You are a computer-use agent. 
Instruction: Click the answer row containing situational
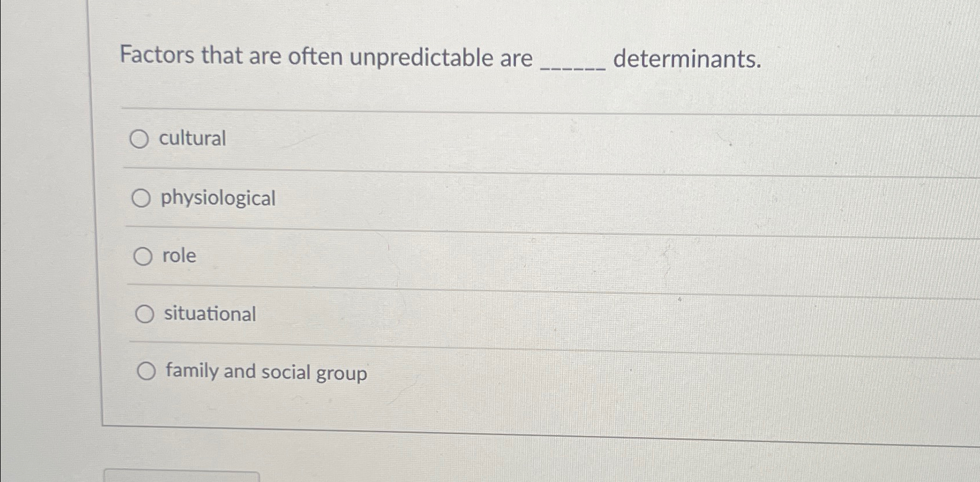[x=461, y=315]
